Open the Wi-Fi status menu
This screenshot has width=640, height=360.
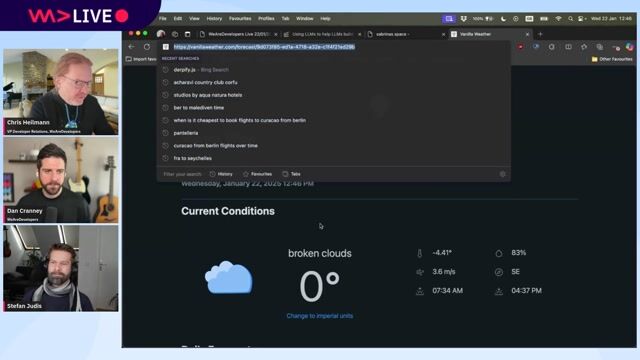pyautogui.click(x=558, y=19)
